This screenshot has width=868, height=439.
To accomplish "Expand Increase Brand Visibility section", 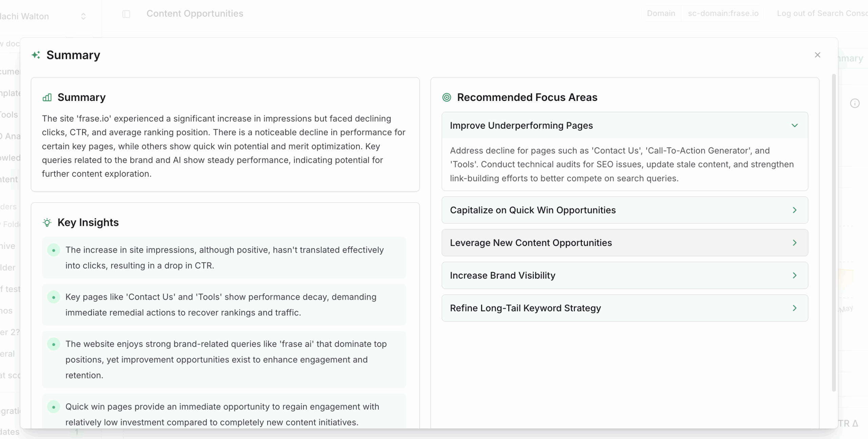I will (625, 275).
